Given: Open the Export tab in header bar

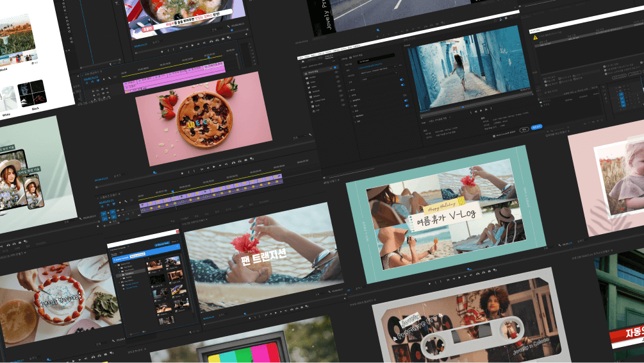Looking at the screenshot, I should pyautogui.click(x=329, y=56).
